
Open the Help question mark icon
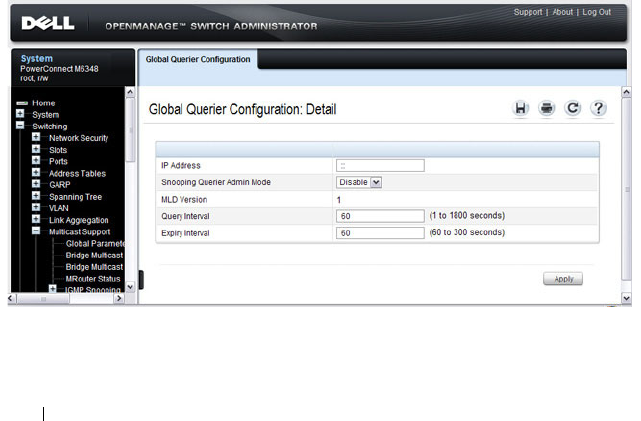598,108
